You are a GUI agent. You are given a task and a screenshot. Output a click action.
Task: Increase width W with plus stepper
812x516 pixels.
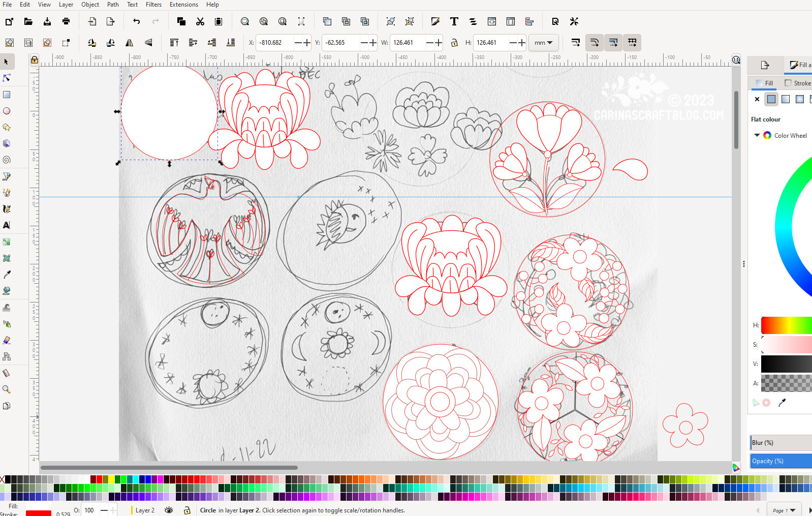click(439, 43)
